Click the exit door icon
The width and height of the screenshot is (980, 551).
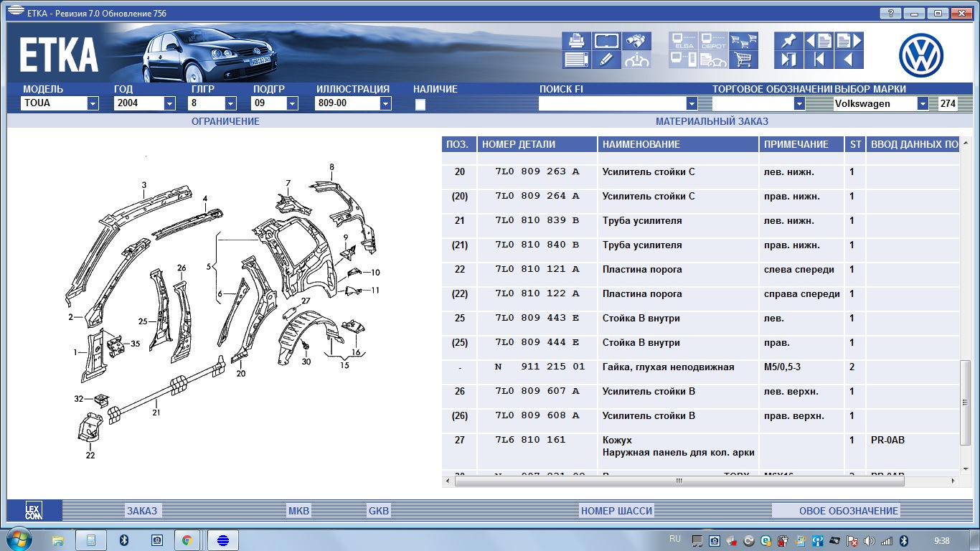click(788, 60)
